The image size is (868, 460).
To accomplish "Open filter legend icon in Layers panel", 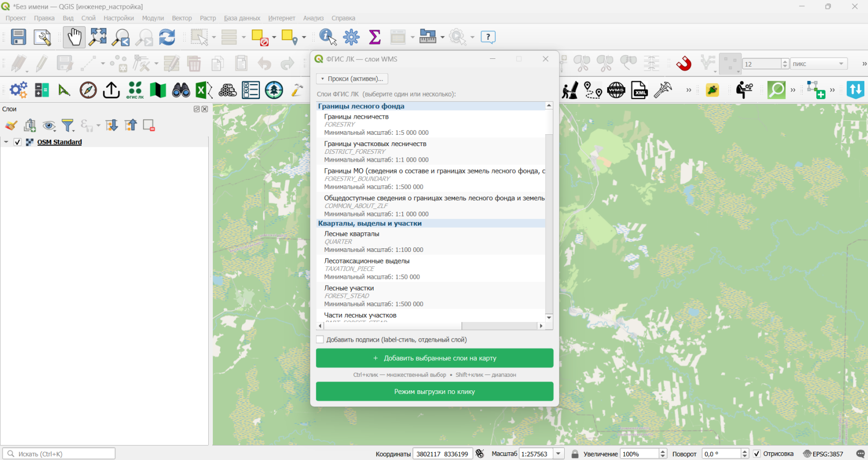I will (x=68, y=125).
